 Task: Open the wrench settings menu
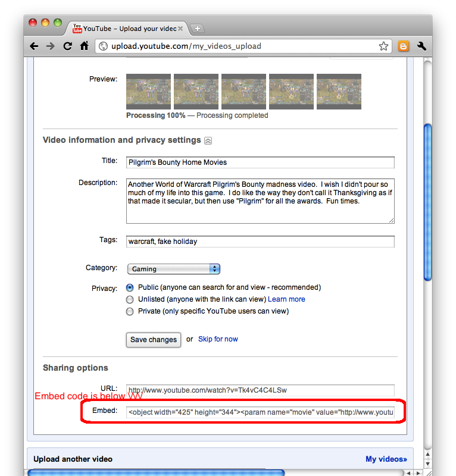421,46
